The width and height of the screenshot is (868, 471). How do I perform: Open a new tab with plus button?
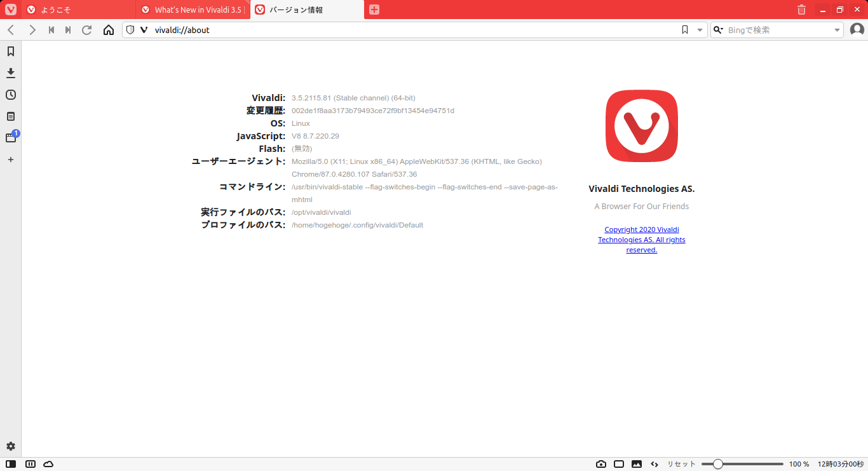pyautogui.click(x=374, y=10)
